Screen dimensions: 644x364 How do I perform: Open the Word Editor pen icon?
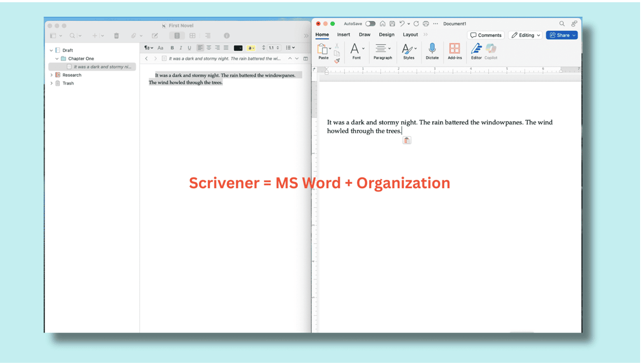pyautogui.click(x=477, y=52)
